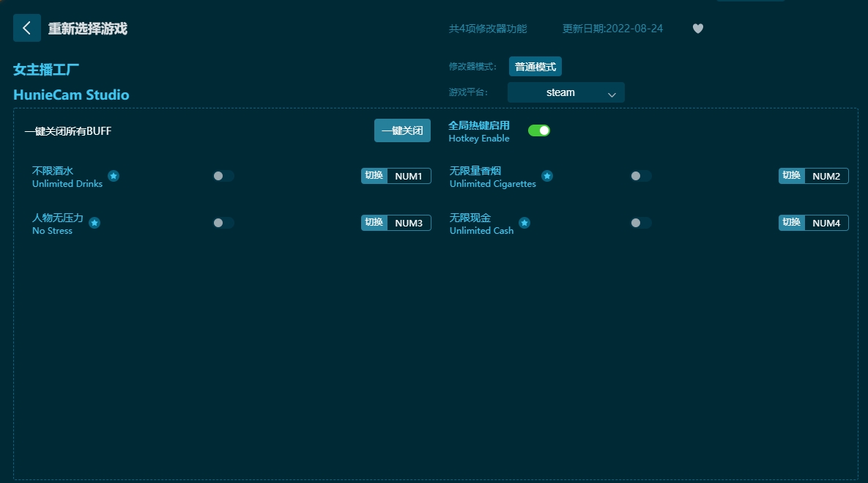The width and height of the screenshot is (868, 483).
Task: Select the NUM3 hotkey field
Action: pyautogui.click(x=409, y=224)
